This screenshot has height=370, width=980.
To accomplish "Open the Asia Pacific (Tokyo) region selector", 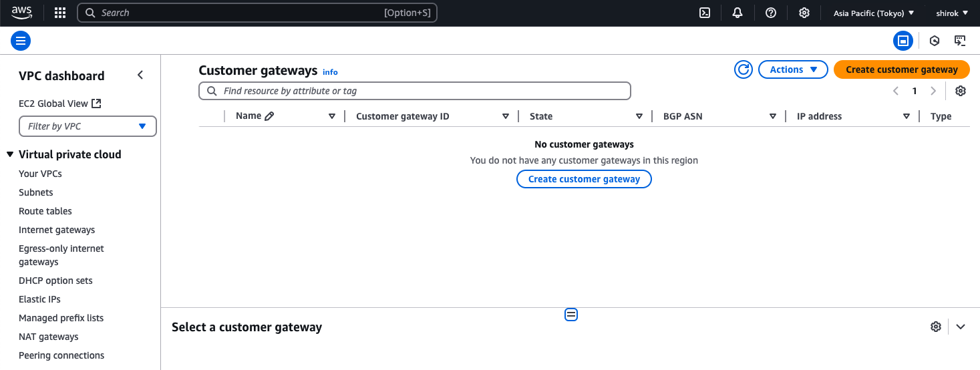I will [x=873, y=13].
